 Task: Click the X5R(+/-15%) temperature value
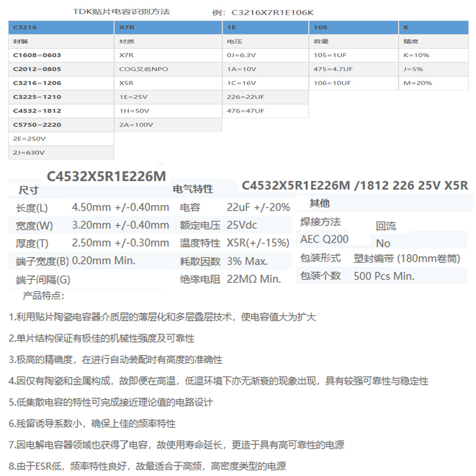258,243
